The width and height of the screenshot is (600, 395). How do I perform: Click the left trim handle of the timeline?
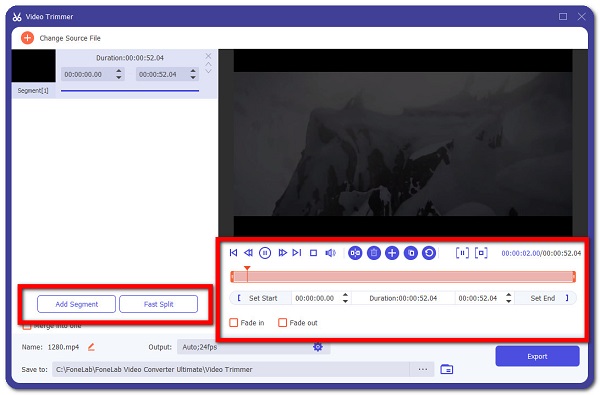(x=232, y=277)
